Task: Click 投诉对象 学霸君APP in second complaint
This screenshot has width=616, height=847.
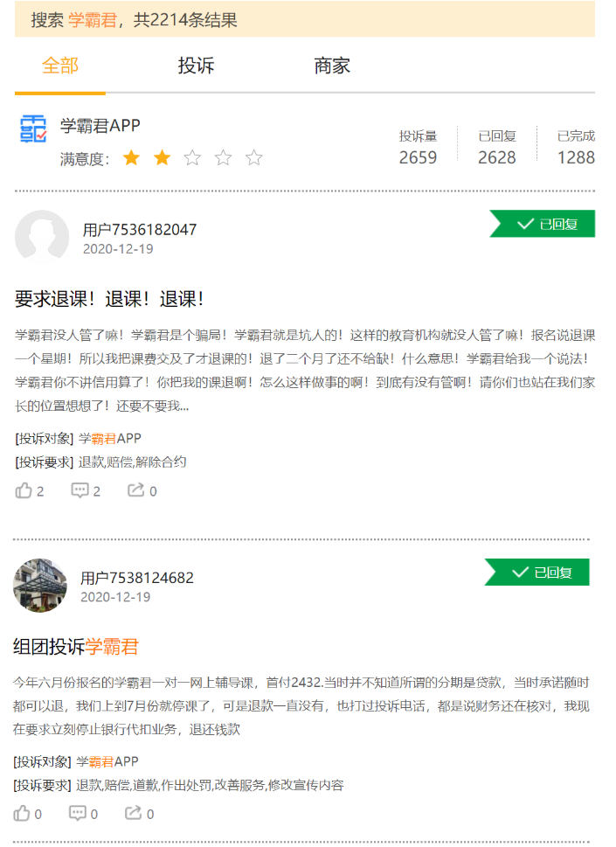Action: [x=76, y=761]
